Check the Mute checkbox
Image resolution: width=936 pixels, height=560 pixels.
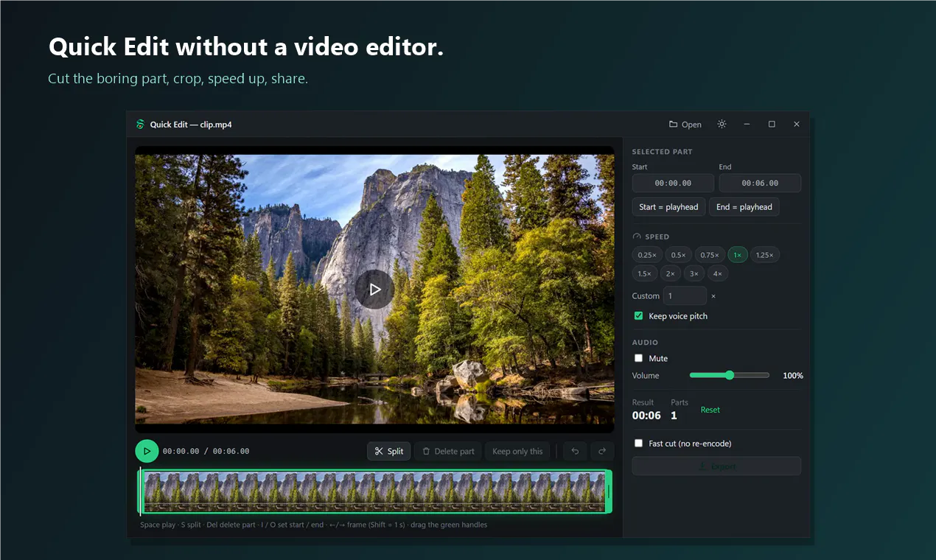tap(638, 358)
